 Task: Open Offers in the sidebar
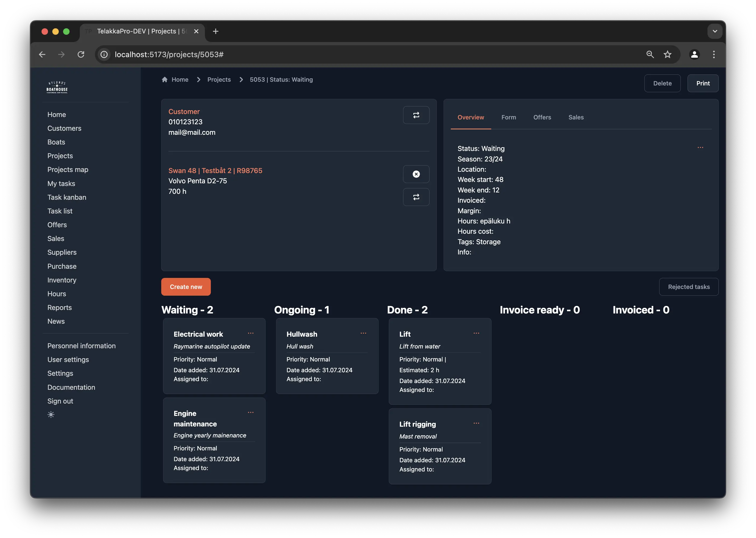tap(57, 225)
